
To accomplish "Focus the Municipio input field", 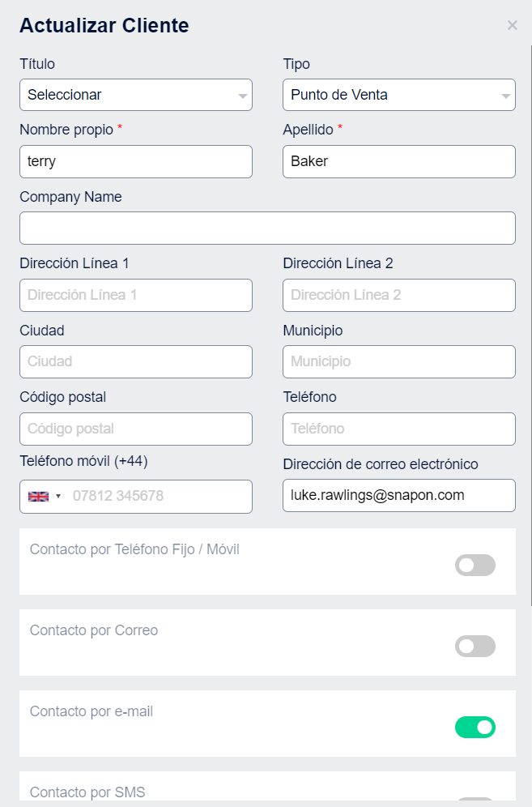I will [398, 361].
